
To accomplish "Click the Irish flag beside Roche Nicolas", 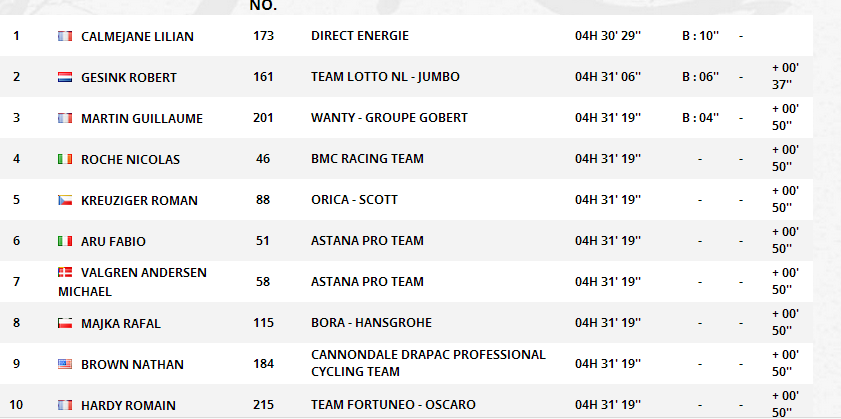I will click(x=65, y=159).
